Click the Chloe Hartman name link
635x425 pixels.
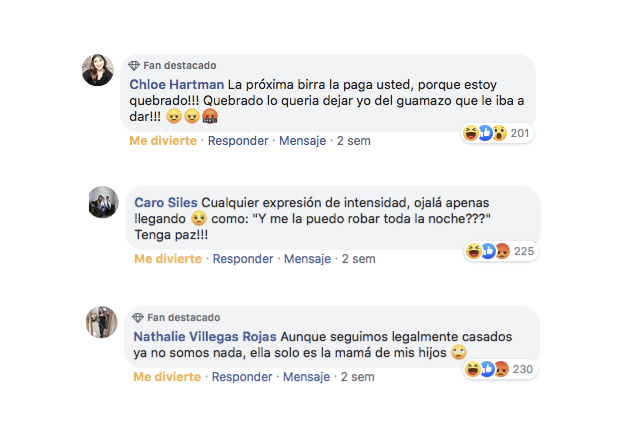pyautogui.click(x=177, y=84)
